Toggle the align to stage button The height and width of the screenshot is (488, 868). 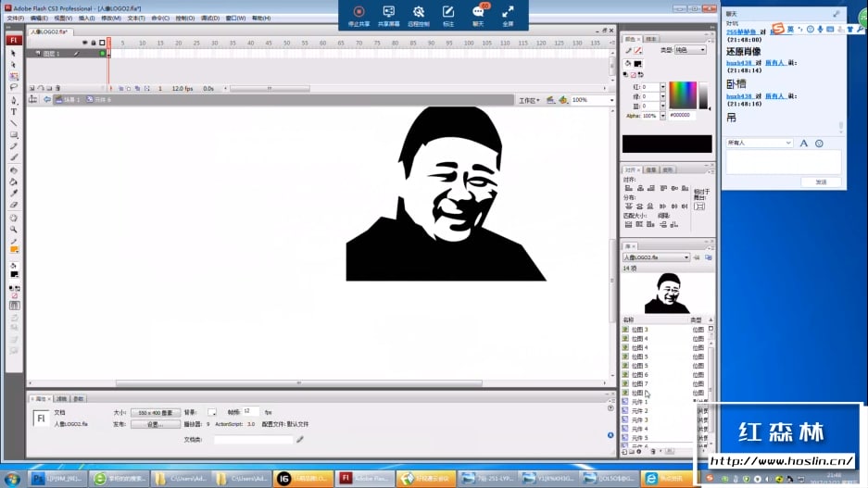[x=699, y=206]
